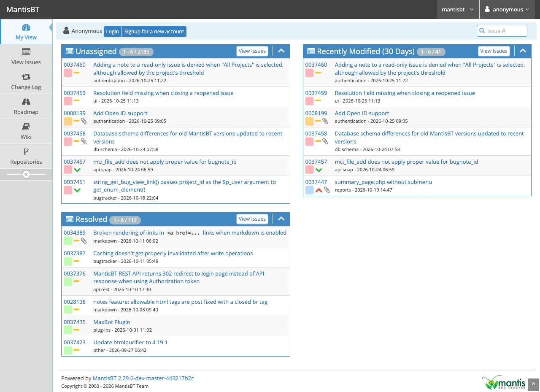This screenshot has height=392, width=540.
Task: Open Unassigned issue 0037460 ID link
Action: point(75,65)
